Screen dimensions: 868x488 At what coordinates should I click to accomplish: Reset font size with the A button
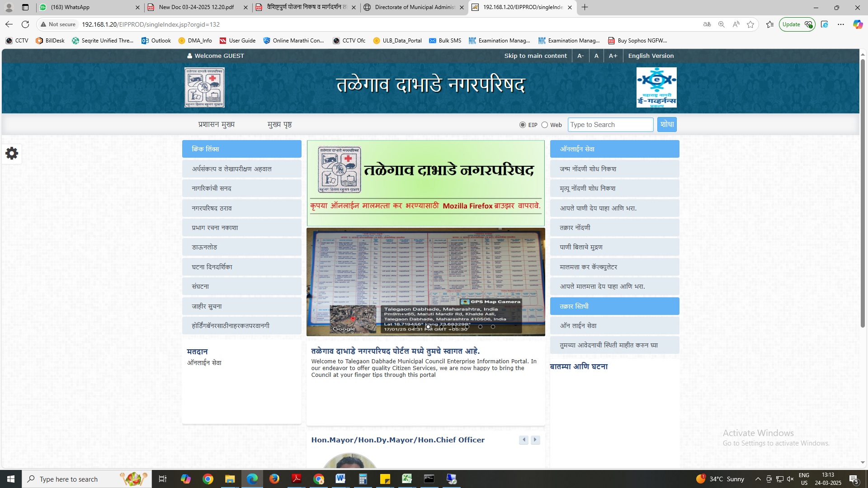596,56
